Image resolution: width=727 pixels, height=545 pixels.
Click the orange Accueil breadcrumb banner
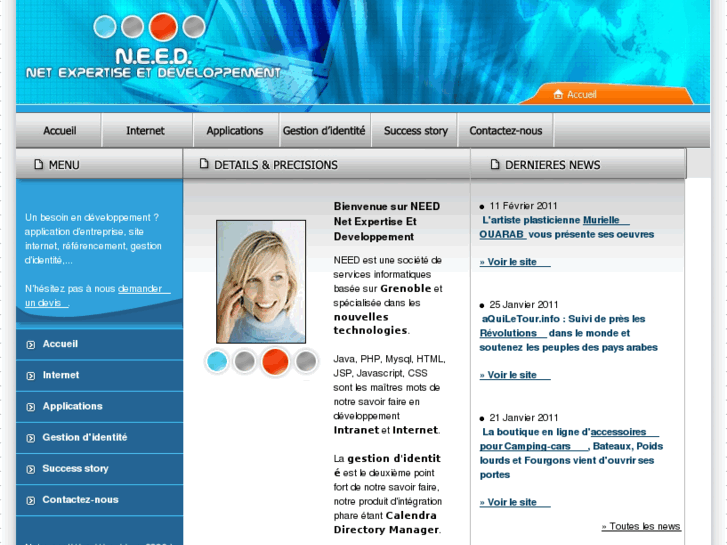tap(607, 94)
